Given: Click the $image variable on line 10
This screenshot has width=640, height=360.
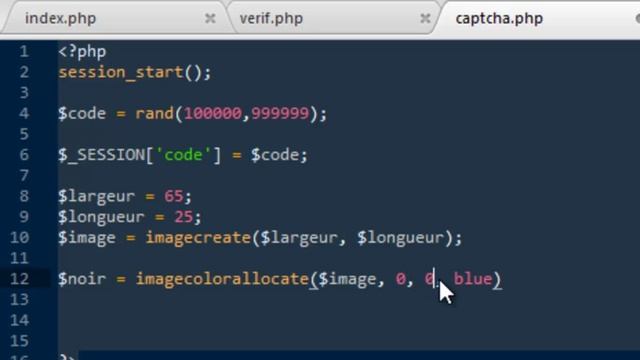Looking at the screenshot, I should point(87,238).
